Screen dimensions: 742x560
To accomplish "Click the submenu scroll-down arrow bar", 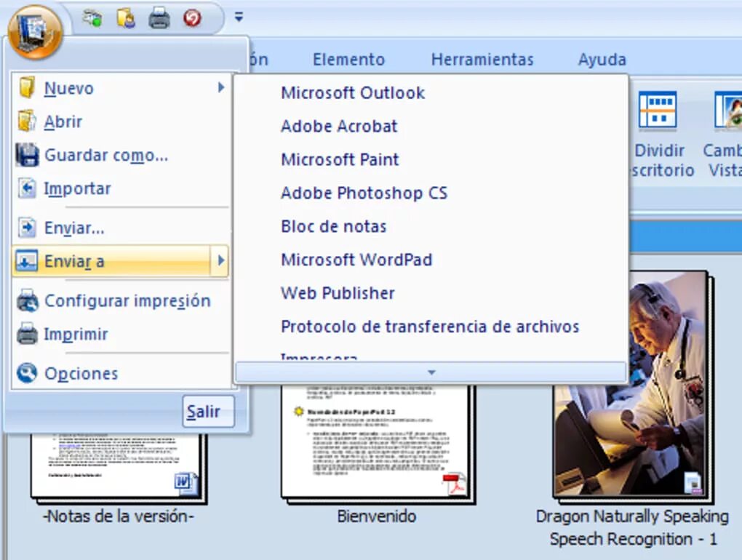I will pos(431,372).
